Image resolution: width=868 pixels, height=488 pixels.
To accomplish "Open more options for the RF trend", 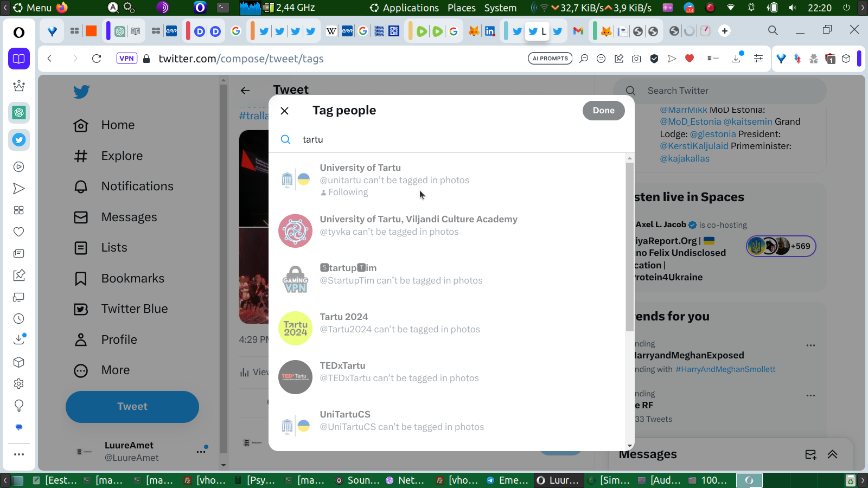I will tap(810, 395).
